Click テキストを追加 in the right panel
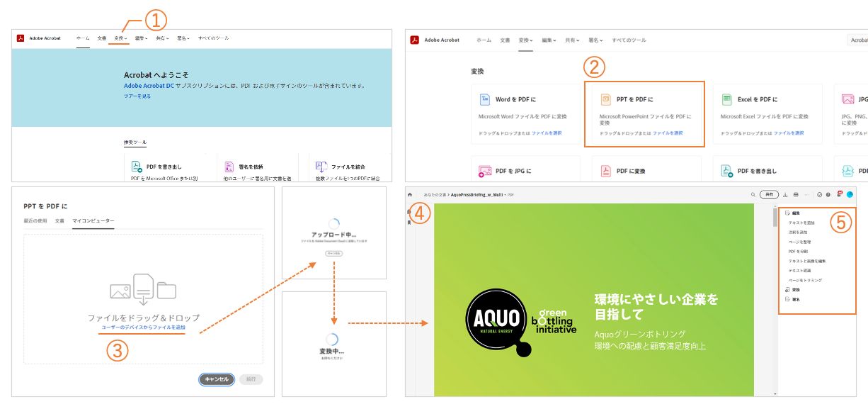Image resolution: width=868 pixels, height=409 pixels. (801, 223)
